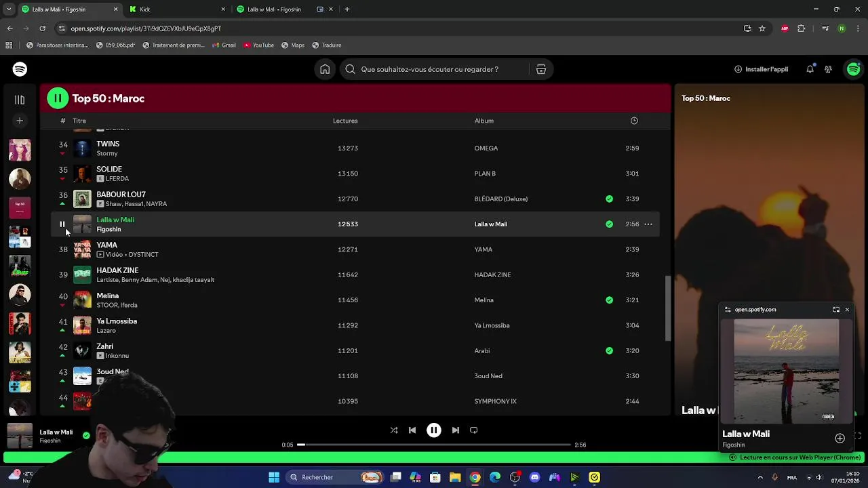Viewport: 868px width, 488px height.
Task: Sort by the Titre column header
Action: [x=79, y=121]
